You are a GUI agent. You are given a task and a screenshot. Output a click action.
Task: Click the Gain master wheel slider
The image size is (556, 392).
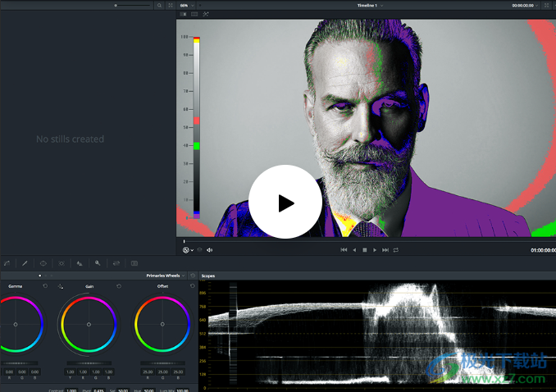click(x=89, y=363)
